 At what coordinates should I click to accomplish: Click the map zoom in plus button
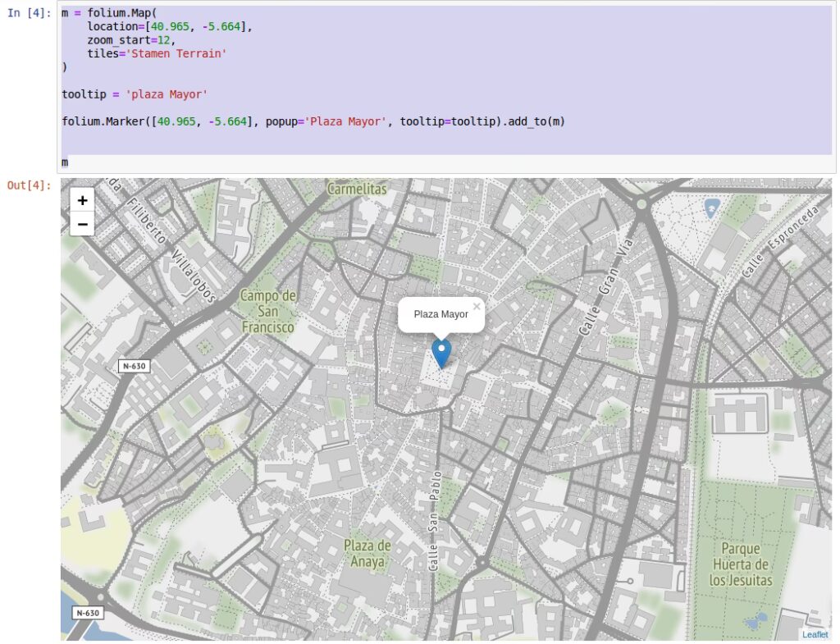pos(82,200)
